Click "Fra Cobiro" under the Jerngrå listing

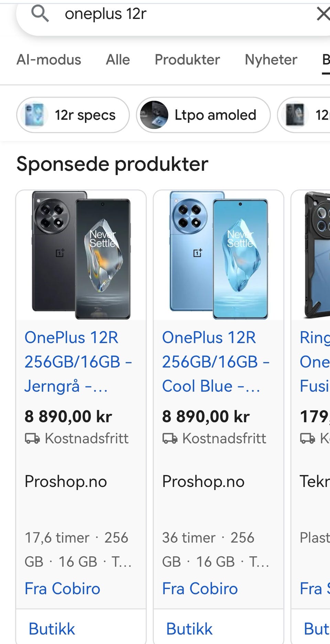click(62, 588)
